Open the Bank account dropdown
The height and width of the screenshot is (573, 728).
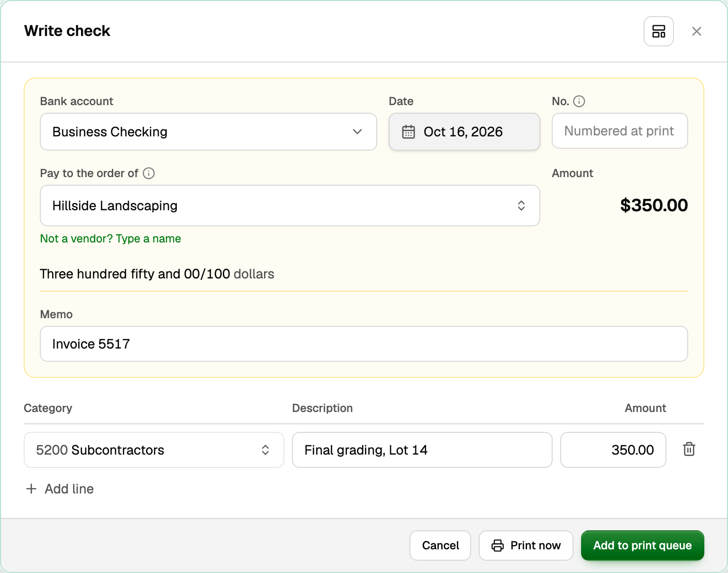coord(209,132)
